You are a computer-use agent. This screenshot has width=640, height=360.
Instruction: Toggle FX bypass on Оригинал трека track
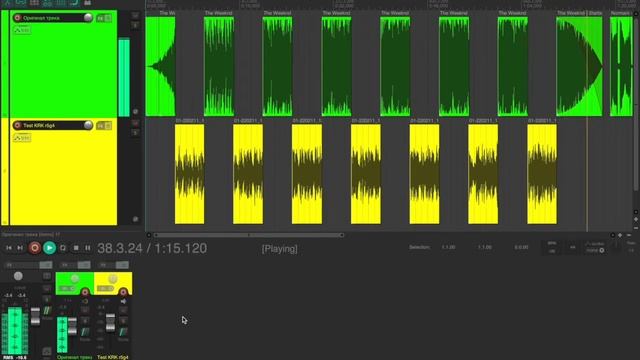tap(108, 18)
